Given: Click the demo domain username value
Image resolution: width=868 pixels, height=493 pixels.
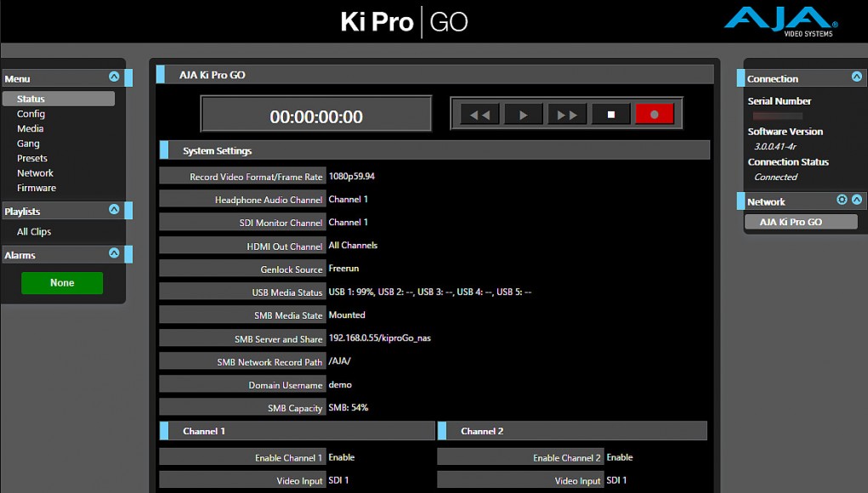Looking at the screenshot, I should point(340,384).
